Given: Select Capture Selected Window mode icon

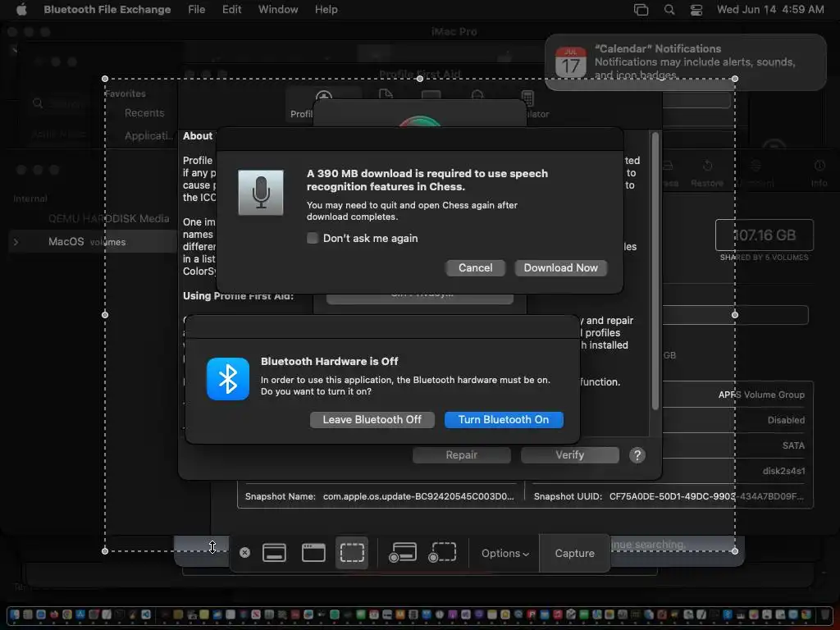Looking at the screenshot, I should [x=313, y=552].
